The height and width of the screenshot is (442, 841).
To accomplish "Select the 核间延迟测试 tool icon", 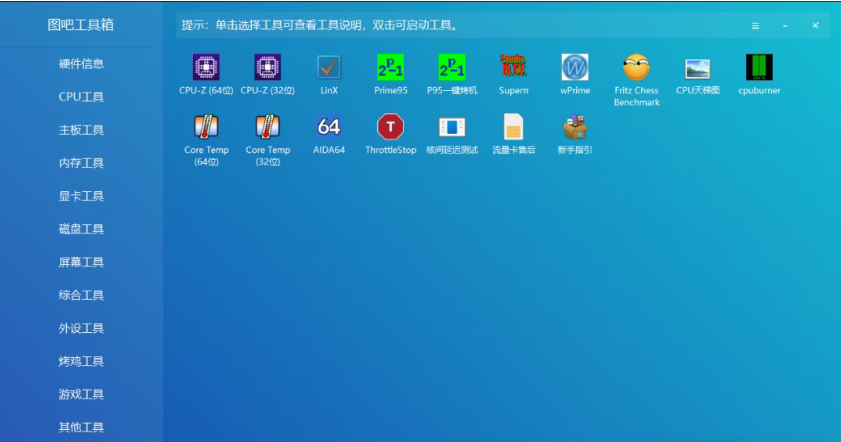I will click(452, 127).
